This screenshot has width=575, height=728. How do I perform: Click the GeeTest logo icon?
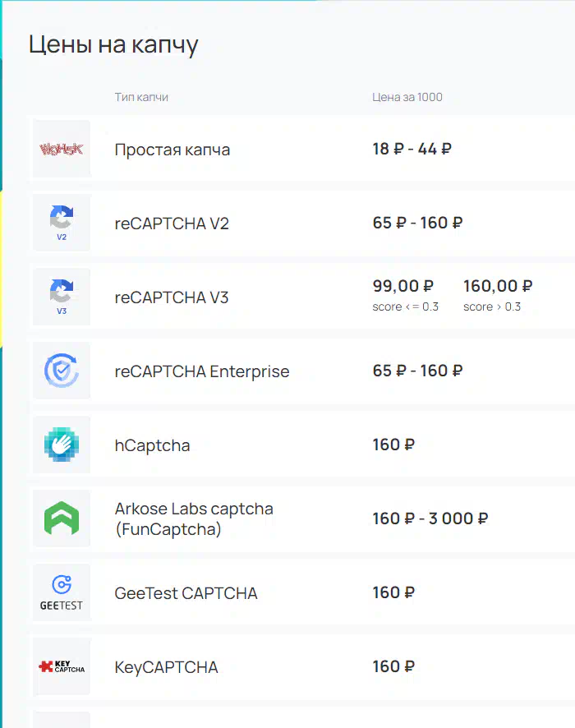tap(62, 592)
